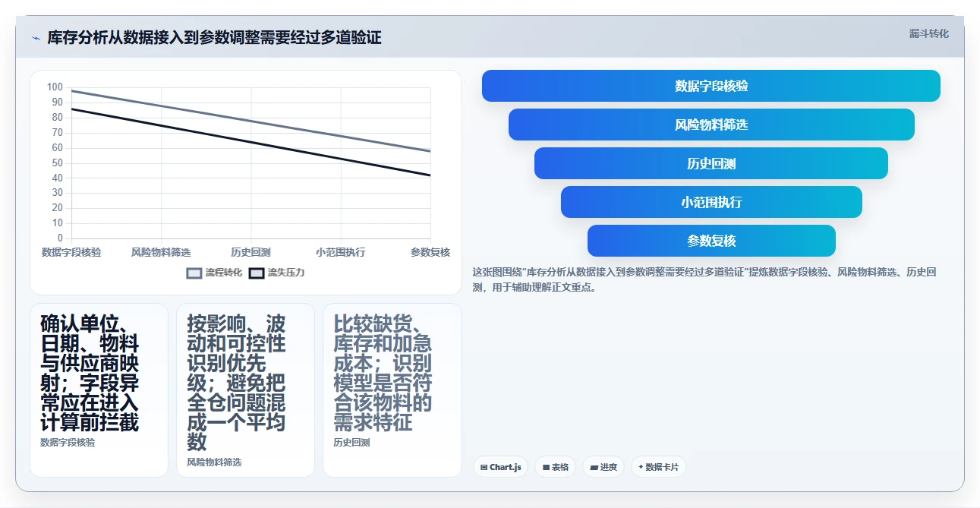Click y-axis value 0 on chart

[61, 238]
